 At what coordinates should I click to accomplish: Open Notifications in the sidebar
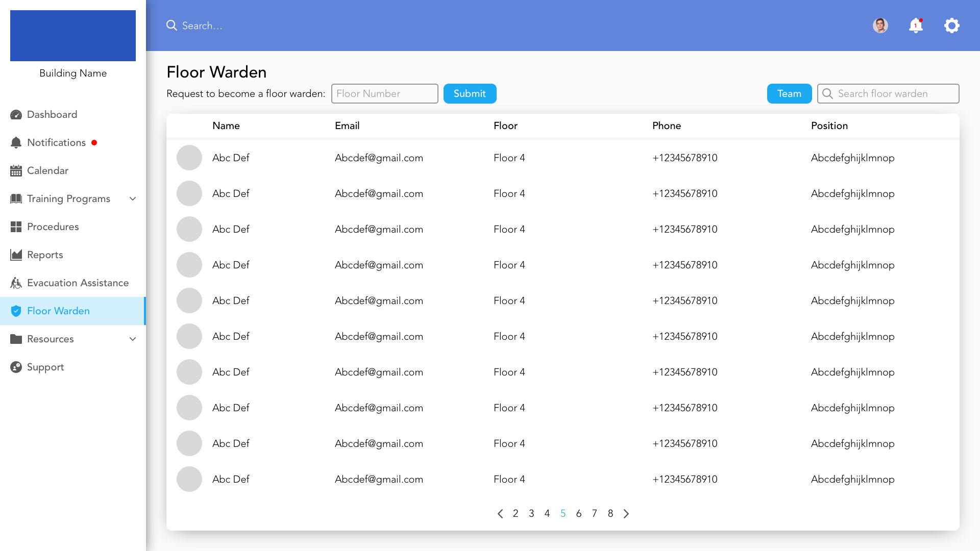[x=56, y=143]
